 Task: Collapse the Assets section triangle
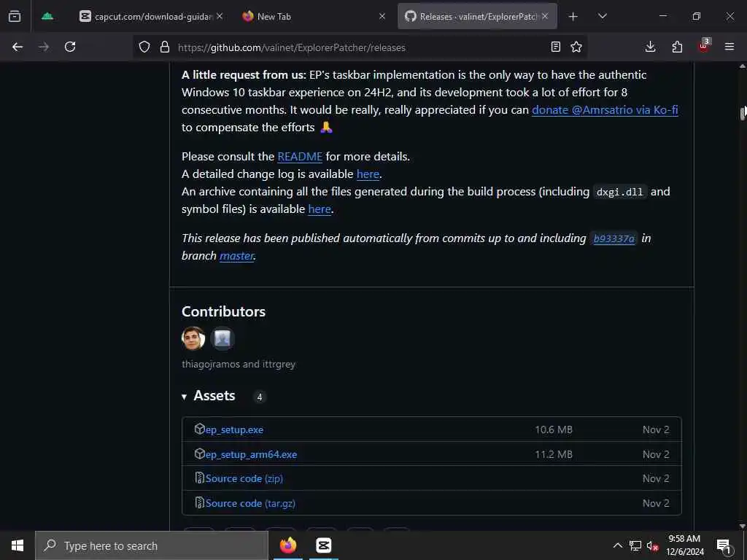pyautogui.click(x=184, y=397)
